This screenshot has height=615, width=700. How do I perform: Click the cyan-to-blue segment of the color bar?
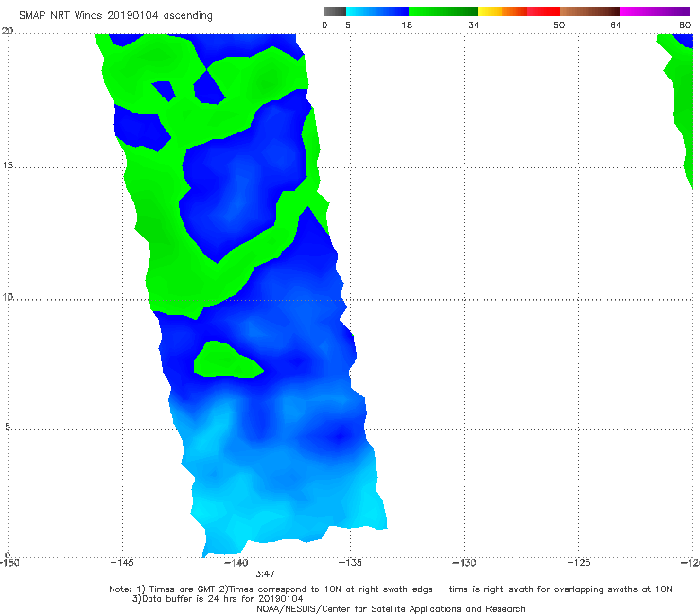pyautogui.click(x=377, y=11)
